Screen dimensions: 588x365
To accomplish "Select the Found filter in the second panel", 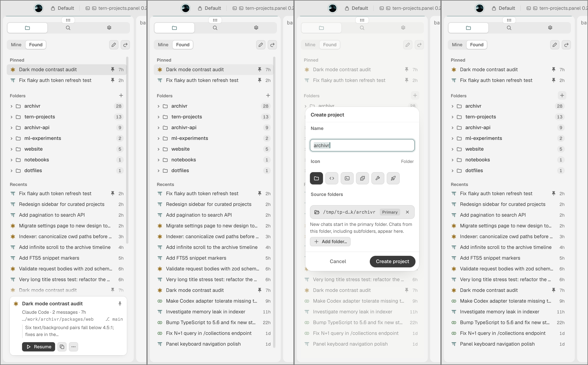I will 183,45.
